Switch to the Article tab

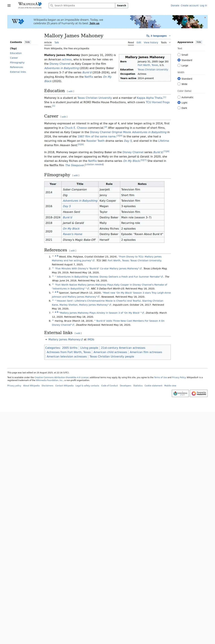point(48,42)
